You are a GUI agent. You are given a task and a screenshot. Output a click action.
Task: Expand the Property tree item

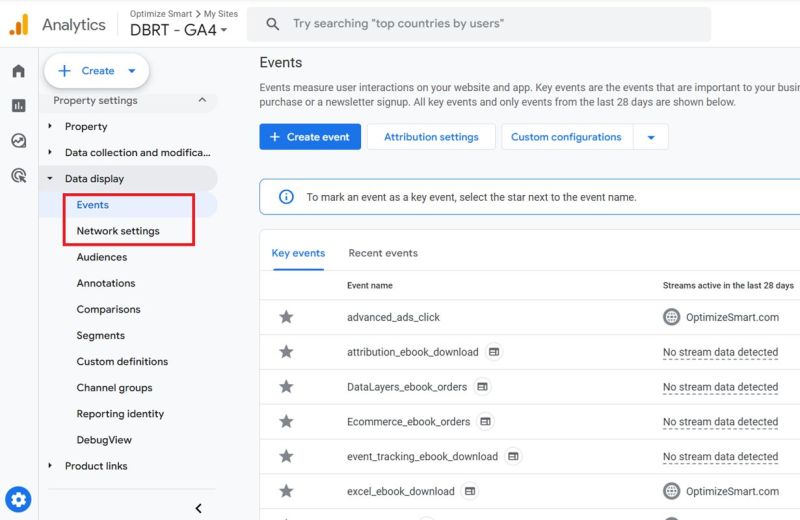tap(50, 126)
